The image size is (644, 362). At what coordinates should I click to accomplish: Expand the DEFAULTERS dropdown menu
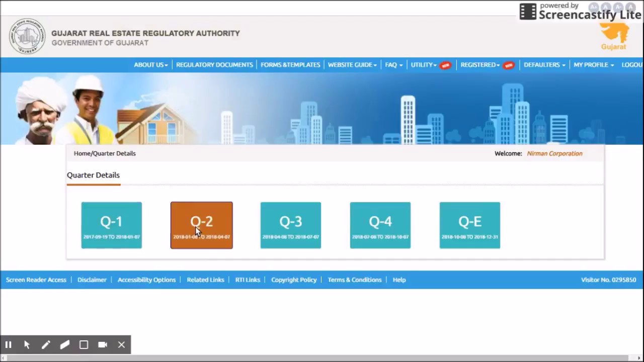[x=544, y=65]
